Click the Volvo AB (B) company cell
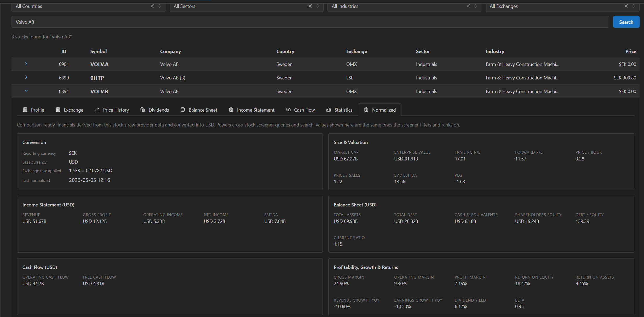Viewport: 644px width, 317px height. click(x=172, y=78)
